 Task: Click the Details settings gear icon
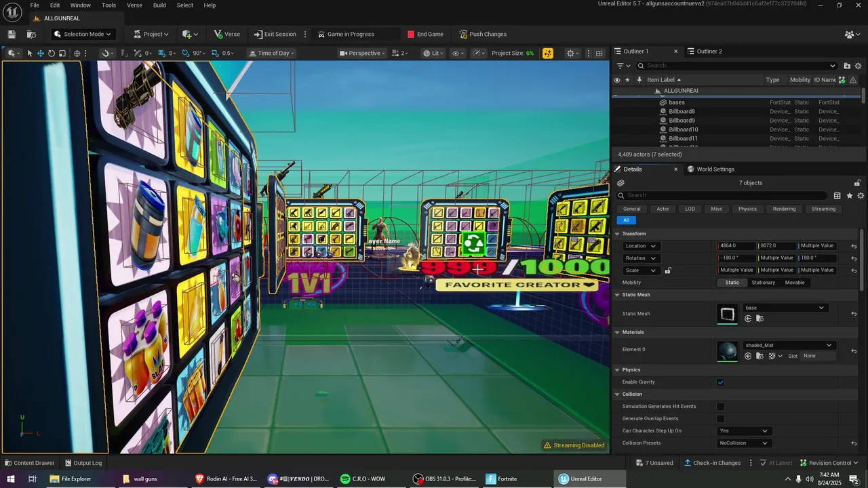pyautogui.click(x=861, y=195)
